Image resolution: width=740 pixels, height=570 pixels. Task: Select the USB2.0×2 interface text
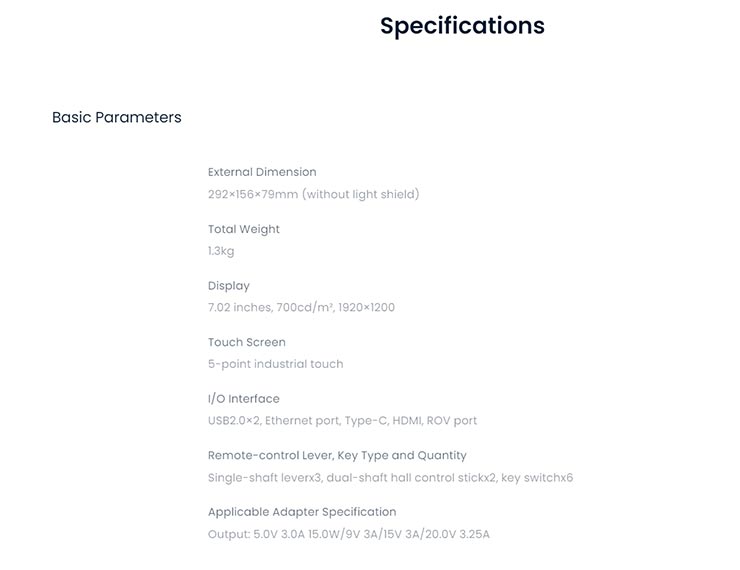click(x=233, y=421)
